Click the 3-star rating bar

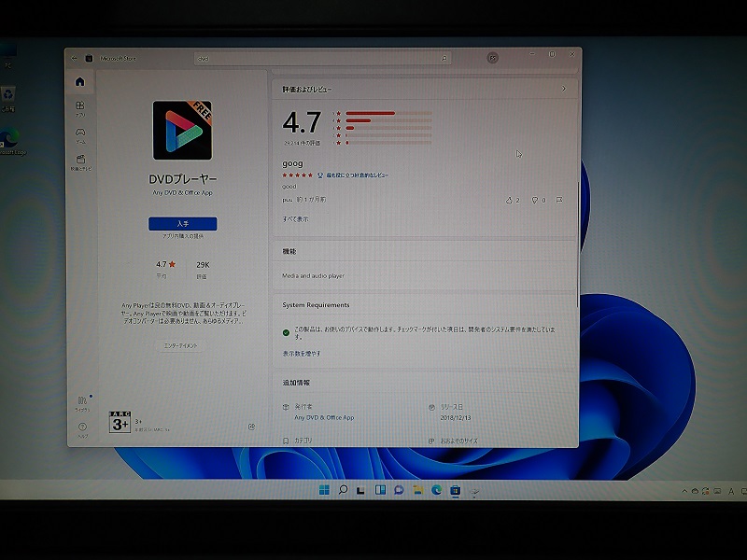388,128
